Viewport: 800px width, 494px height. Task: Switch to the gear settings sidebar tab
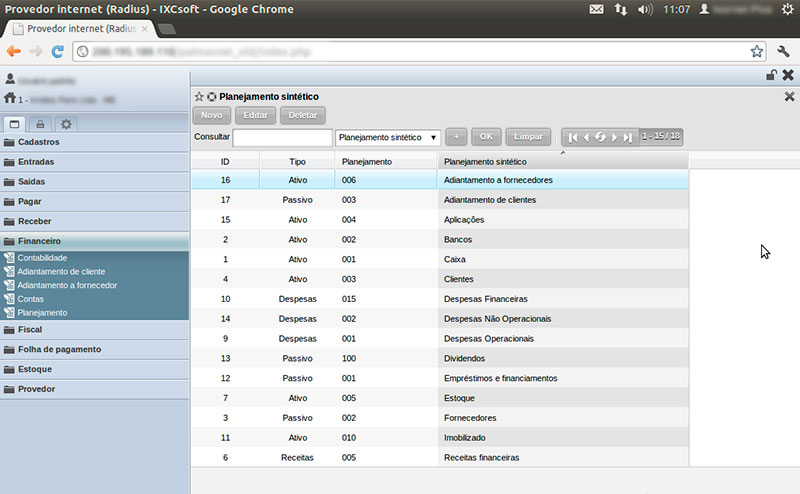point(66,124)
